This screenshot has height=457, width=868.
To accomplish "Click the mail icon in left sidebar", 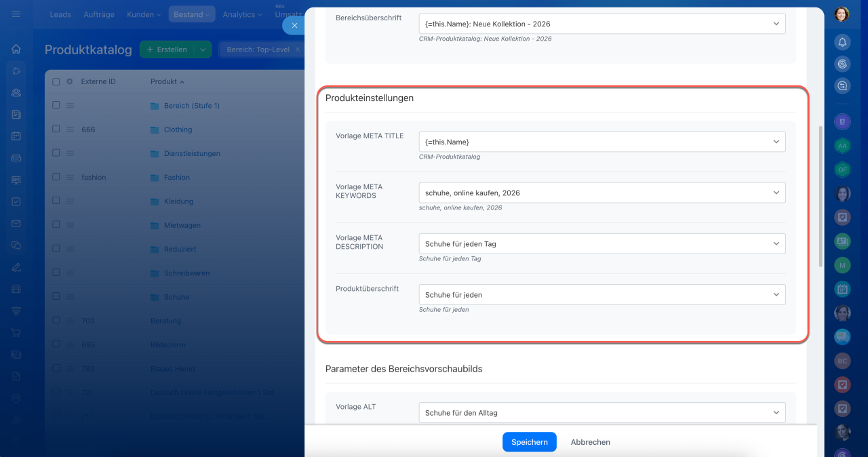I will coord(16,224).
